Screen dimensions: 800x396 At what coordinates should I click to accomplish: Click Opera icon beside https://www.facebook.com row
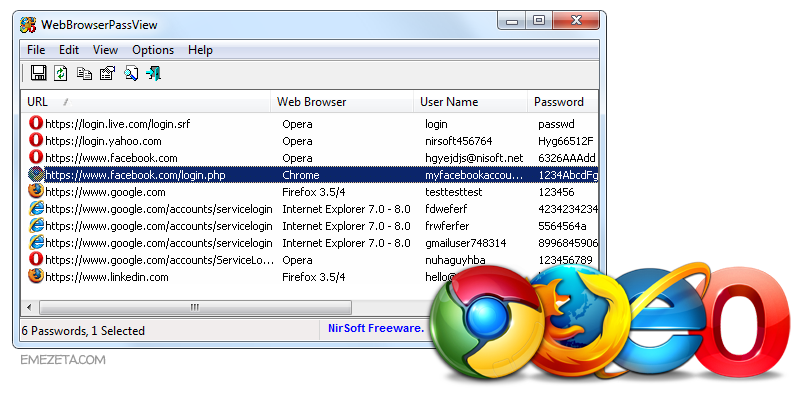tap(36, 158)
